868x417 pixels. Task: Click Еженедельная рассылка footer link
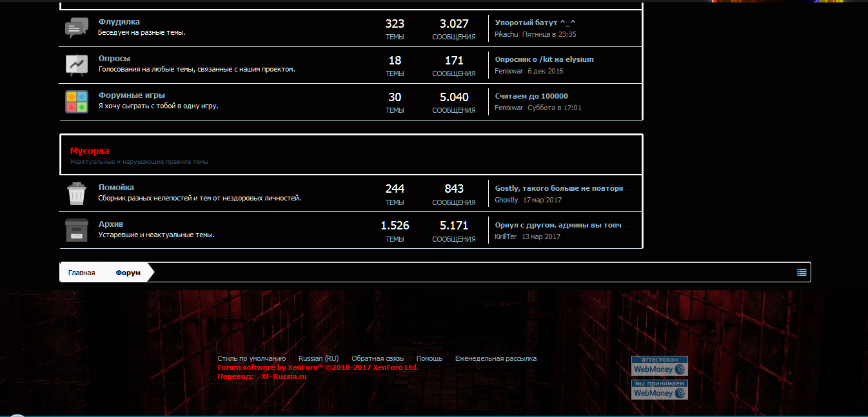[x=496, y=358]
